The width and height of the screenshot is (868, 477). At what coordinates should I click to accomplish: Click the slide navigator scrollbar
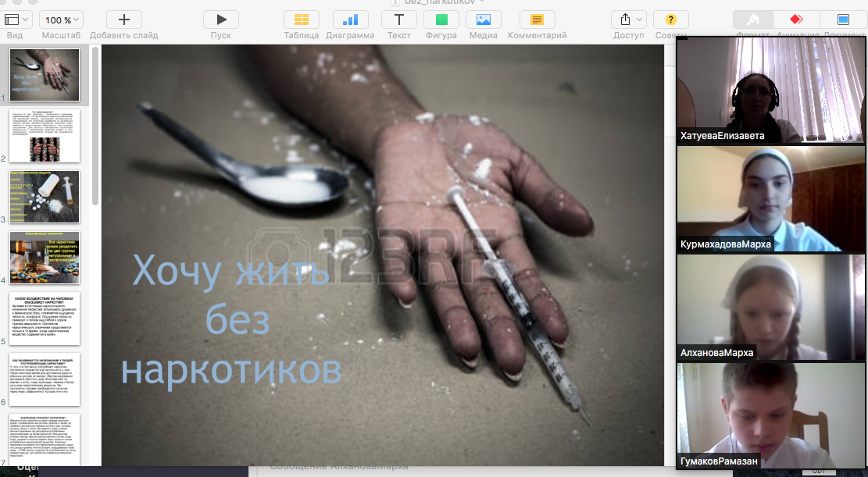click(x=95, y=125)
